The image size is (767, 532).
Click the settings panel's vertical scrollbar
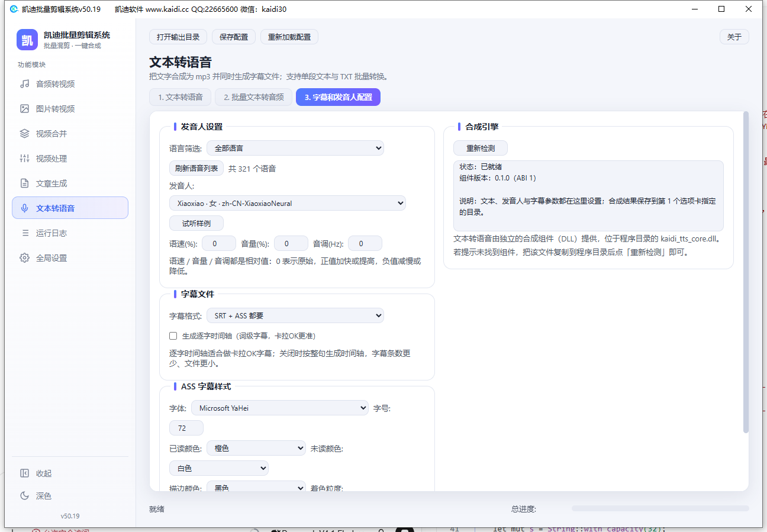[x=746, y=272]
